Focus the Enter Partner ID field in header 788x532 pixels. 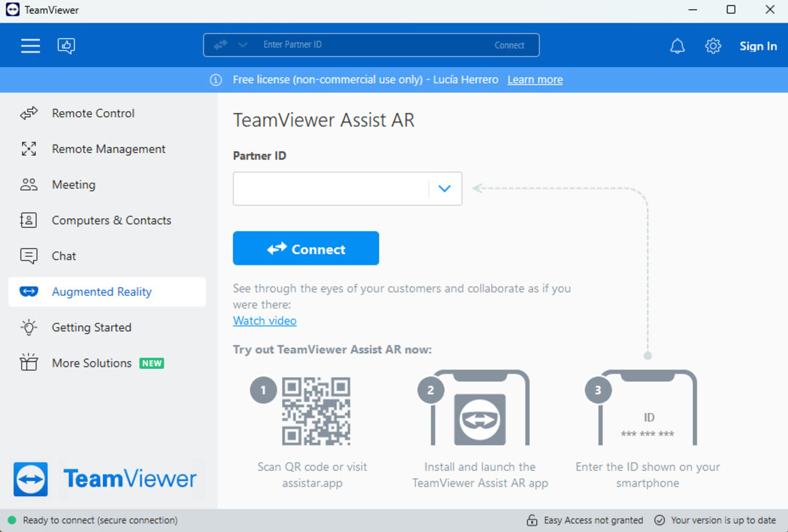(x=366, y=45)
